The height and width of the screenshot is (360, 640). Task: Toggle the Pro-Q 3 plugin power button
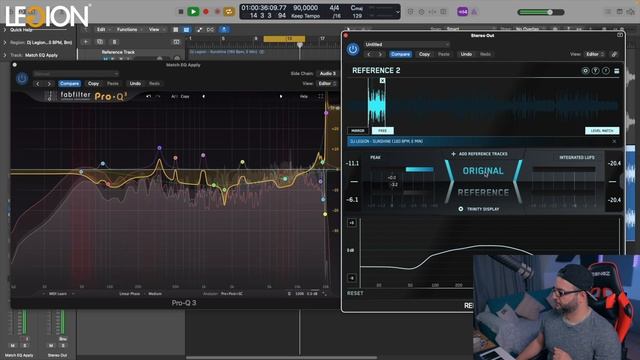(x=22, y=78)
